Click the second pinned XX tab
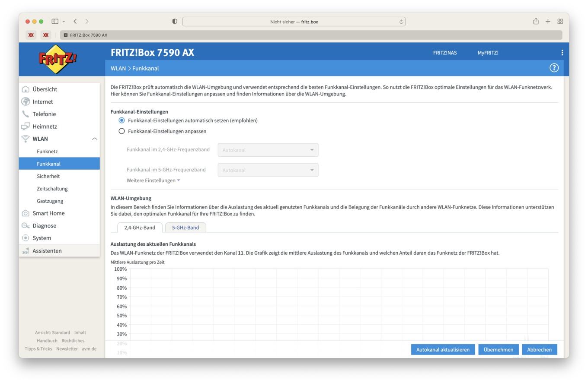Image resolution: width=588 pixels, height=383 pixels. pos(46,35)
